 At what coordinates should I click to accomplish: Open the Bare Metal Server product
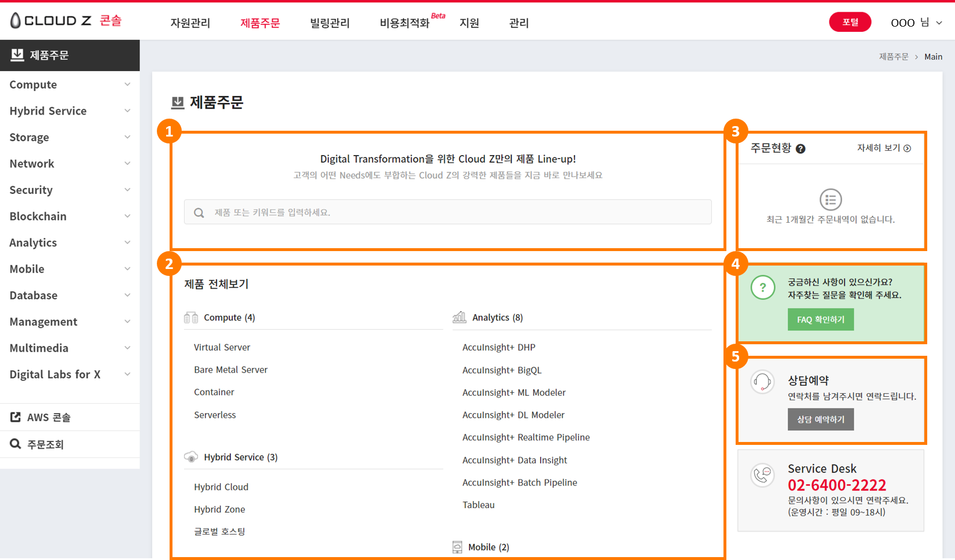(231, 370)
